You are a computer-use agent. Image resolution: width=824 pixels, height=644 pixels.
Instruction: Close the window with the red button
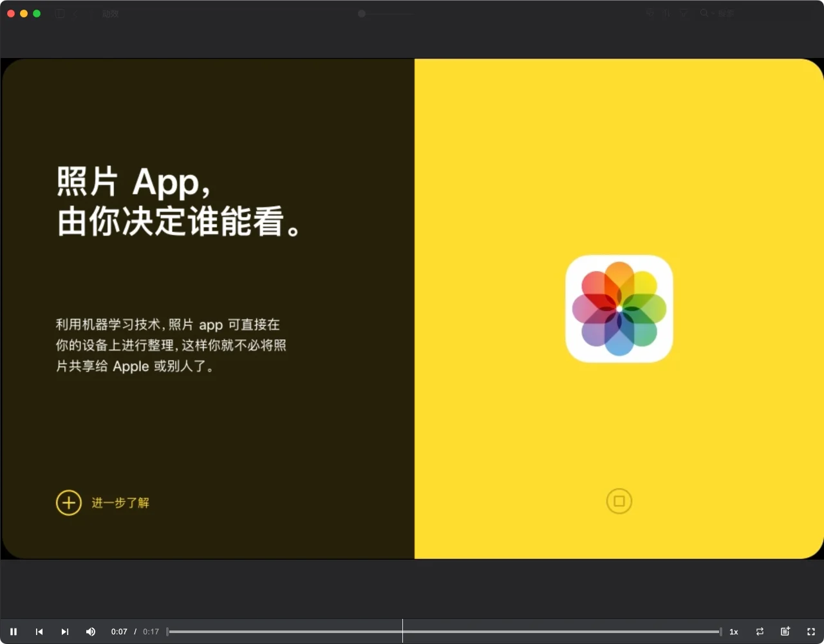pyautogui.click(x=11, y=14)
